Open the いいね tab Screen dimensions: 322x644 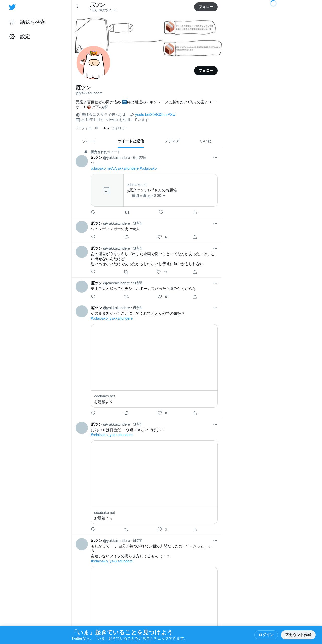tap(206, 141)
